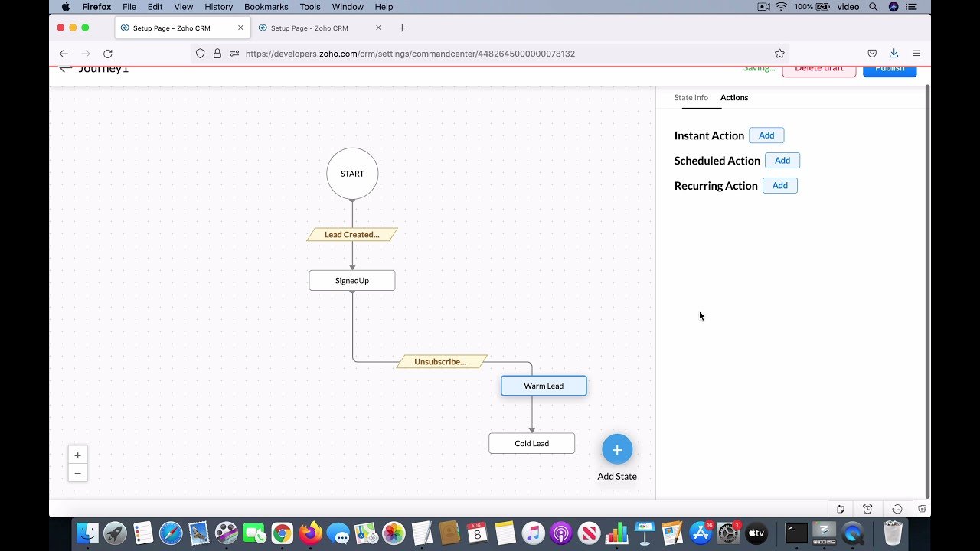Open the Tools menu

pos(310,7)
